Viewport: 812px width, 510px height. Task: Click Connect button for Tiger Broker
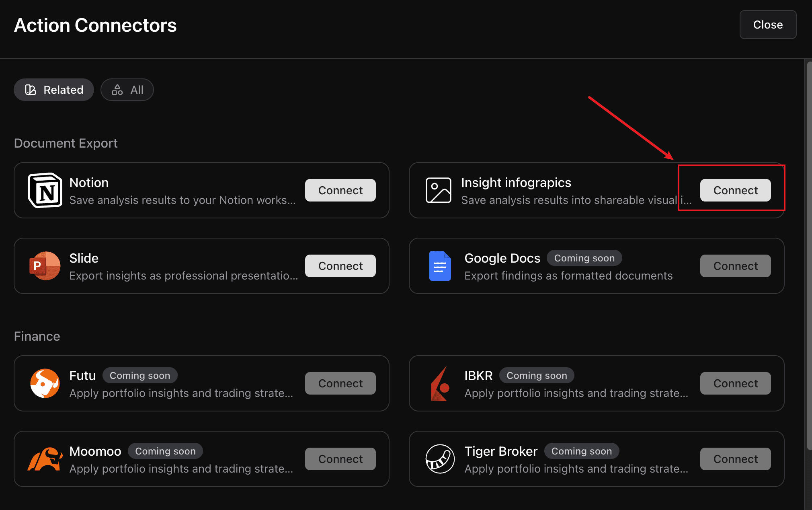pyautogui.click(x=735, y=459)
